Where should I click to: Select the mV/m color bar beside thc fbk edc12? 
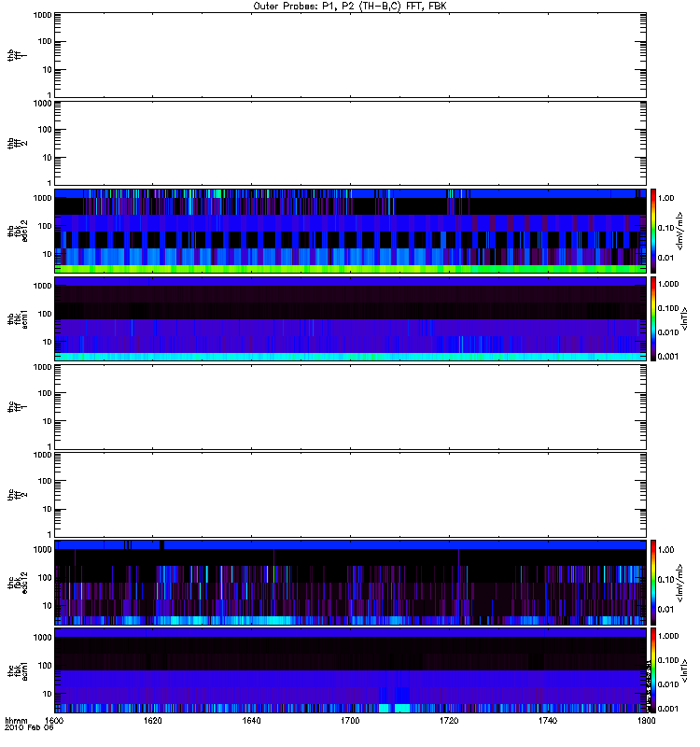tap(653, 582)
